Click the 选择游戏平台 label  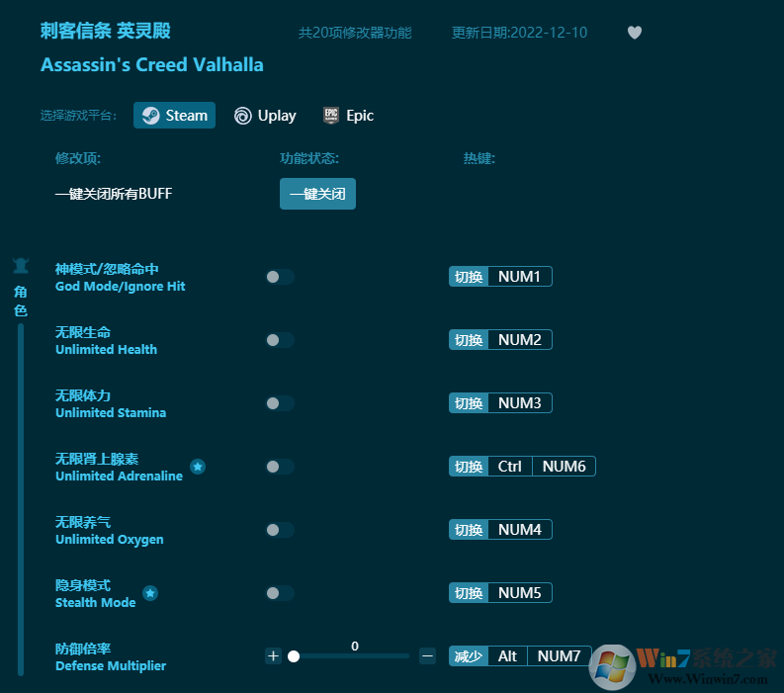tap(78, 116)
